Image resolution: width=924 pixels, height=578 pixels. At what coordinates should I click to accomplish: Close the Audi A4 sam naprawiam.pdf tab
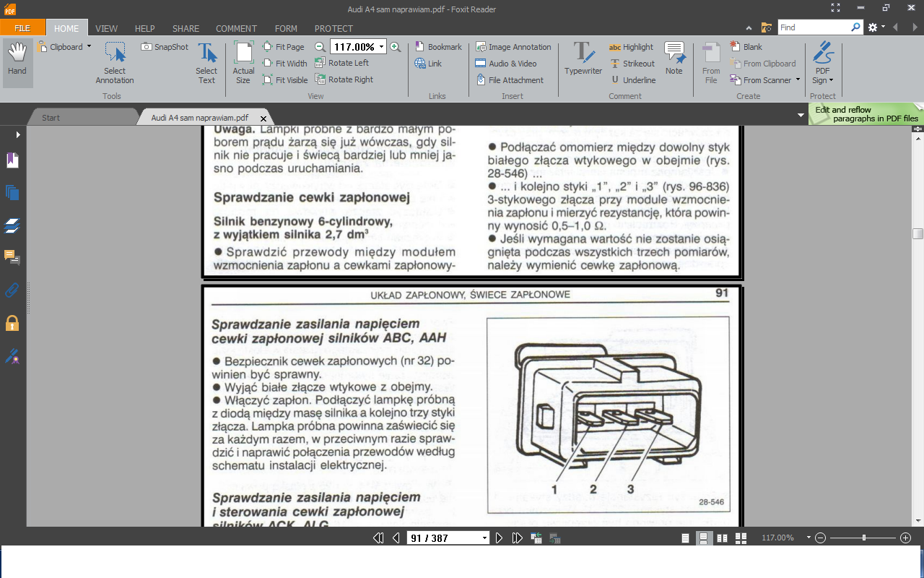pos(263,118)
